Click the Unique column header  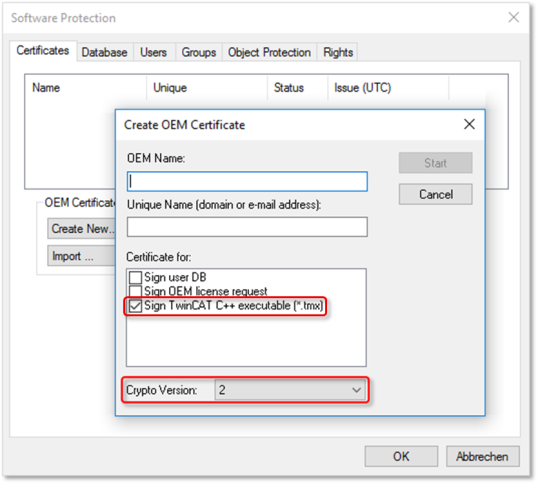point(207,88)
